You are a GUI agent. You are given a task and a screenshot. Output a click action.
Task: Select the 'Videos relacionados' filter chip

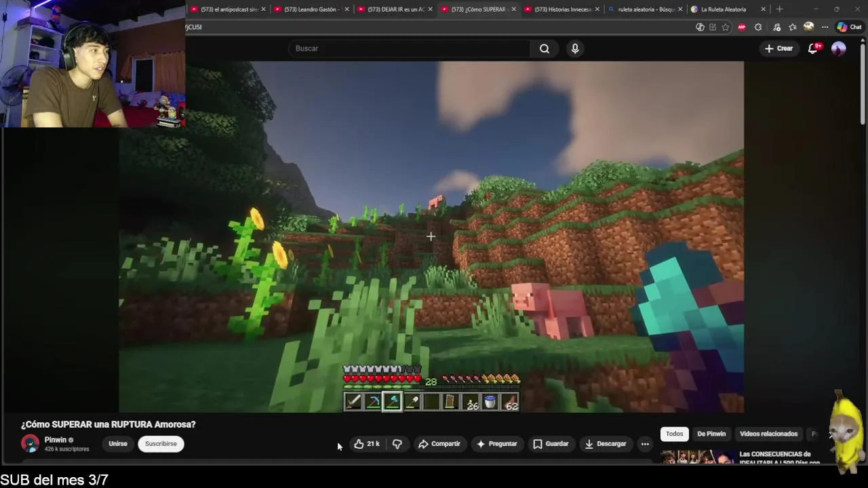click(x=768, y=434)
